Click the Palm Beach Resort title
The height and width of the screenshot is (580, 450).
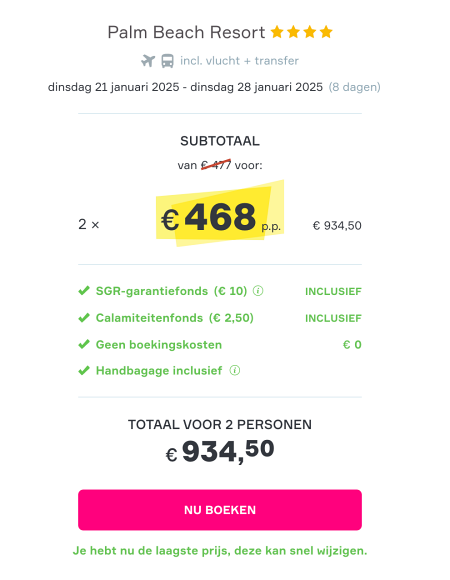click(x=186, y=32)
